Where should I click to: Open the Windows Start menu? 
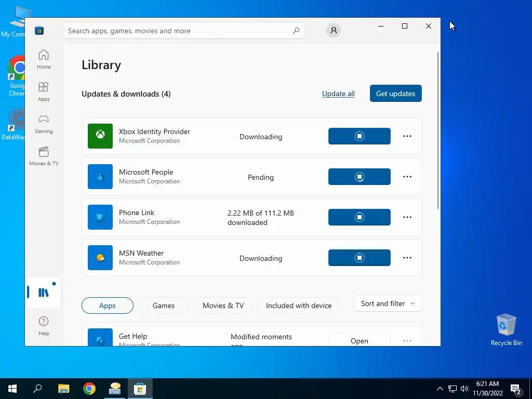coord(12,389)
